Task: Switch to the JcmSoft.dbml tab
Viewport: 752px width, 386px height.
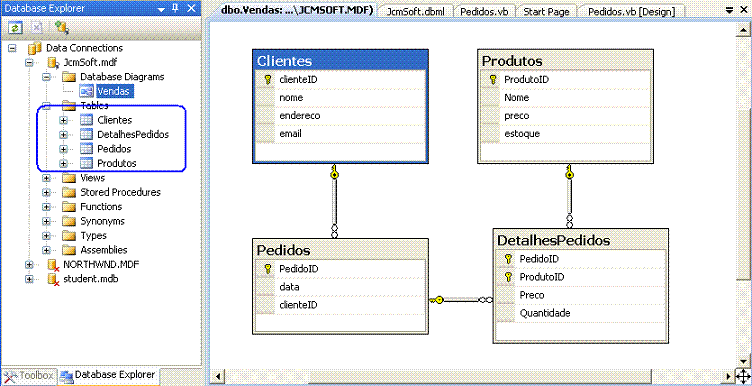Action: coord(416,12)
